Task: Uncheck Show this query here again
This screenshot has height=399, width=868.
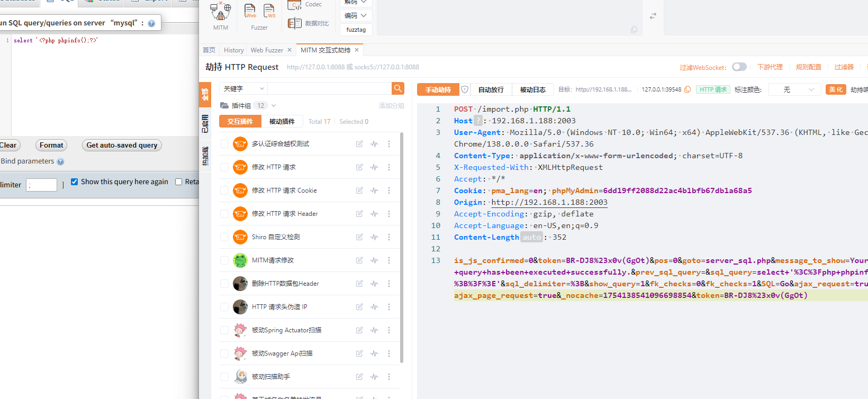Action: click(75, 182)
